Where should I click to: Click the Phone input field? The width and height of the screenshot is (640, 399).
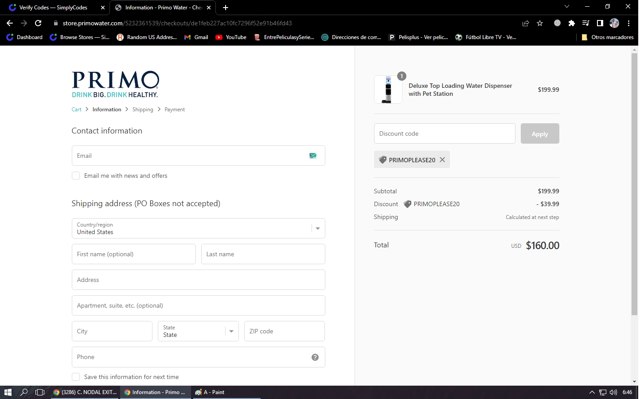(x=198, y=357)
